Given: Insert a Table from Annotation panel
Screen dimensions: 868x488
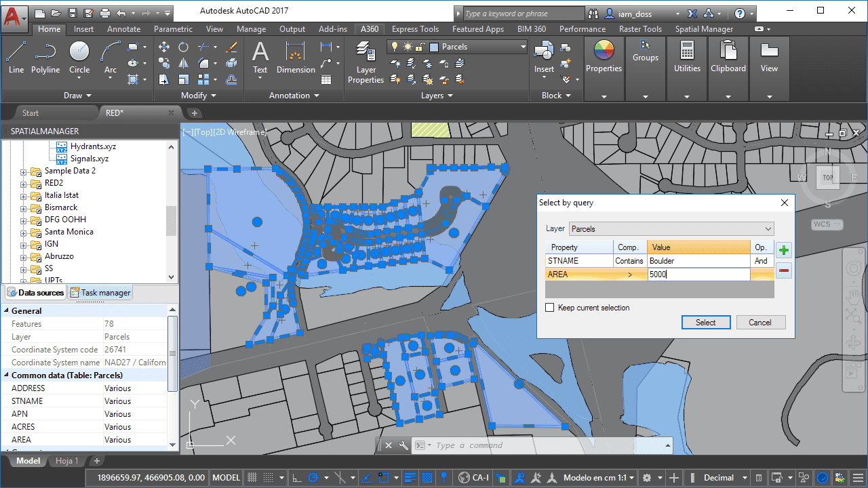Looking at the screenshot, I should 326,79.
